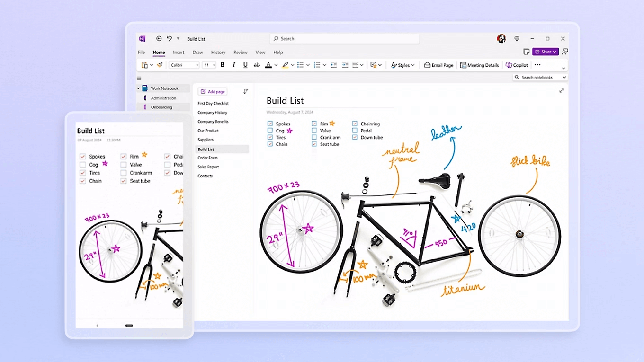Select the Format Painter tool
Image resolution: width=644 pixels, height=362 pixels.
(161, 65)
